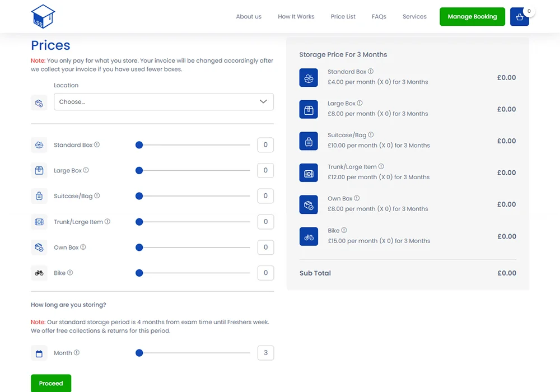Click the green Proceed button

[51, 383]
